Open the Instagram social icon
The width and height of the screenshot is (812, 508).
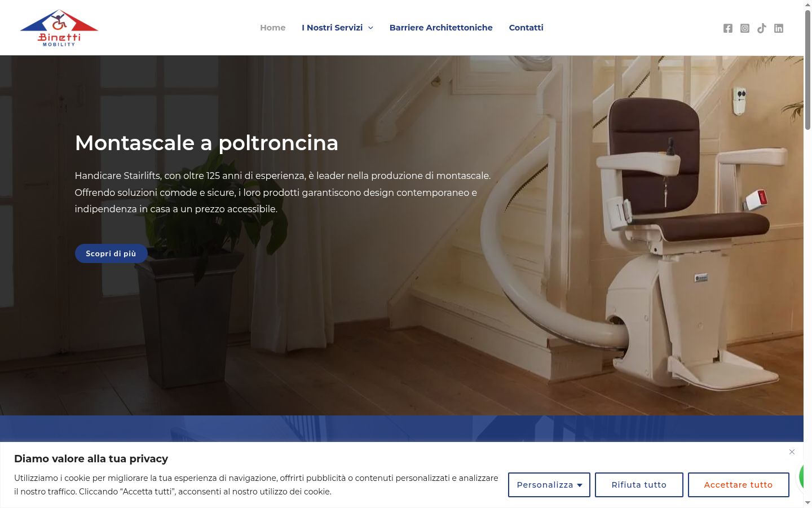coord(745,28)
